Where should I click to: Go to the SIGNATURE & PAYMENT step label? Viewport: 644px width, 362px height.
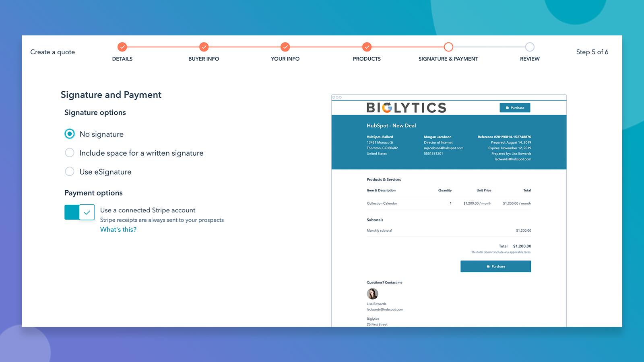(448, 59)
